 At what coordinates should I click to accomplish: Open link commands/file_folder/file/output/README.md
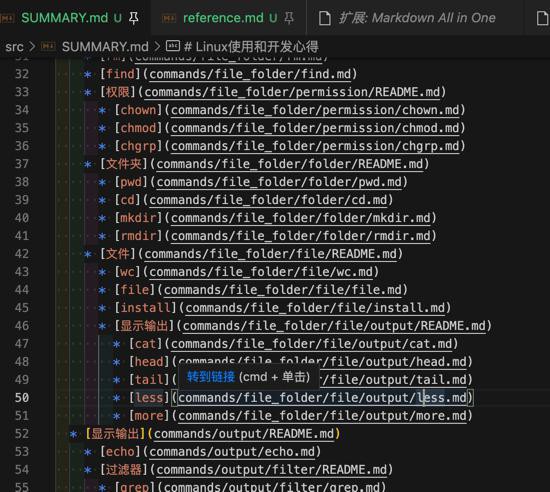334,326
